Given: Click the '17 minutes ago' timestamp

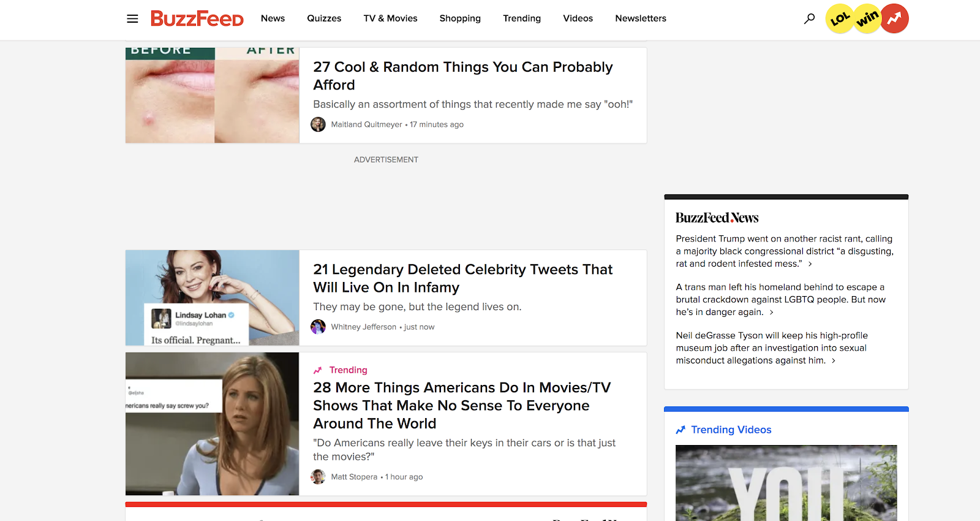Looking at the screenshot, I should [437, 124].
